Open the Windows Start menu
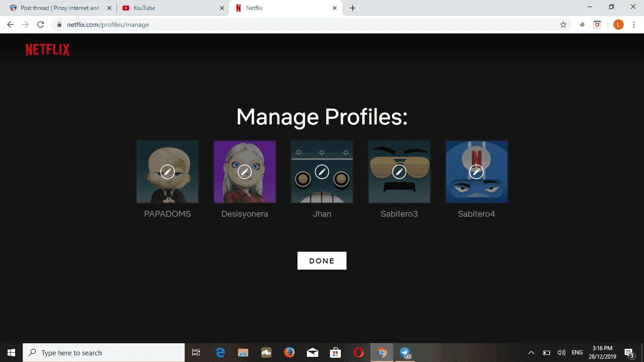The height and width of the screenshot is (362, 644). coord(11,353)
